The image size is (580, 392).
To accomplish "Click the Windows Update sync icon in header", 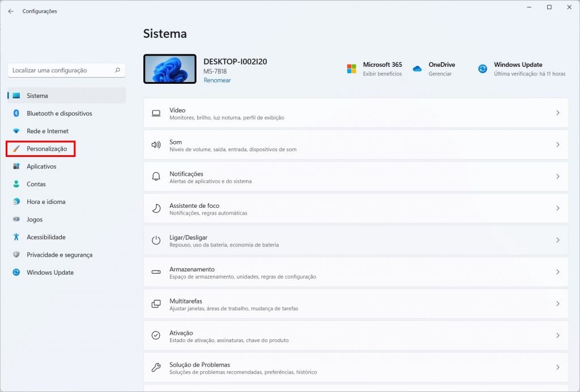I will [x=483, y=69].
